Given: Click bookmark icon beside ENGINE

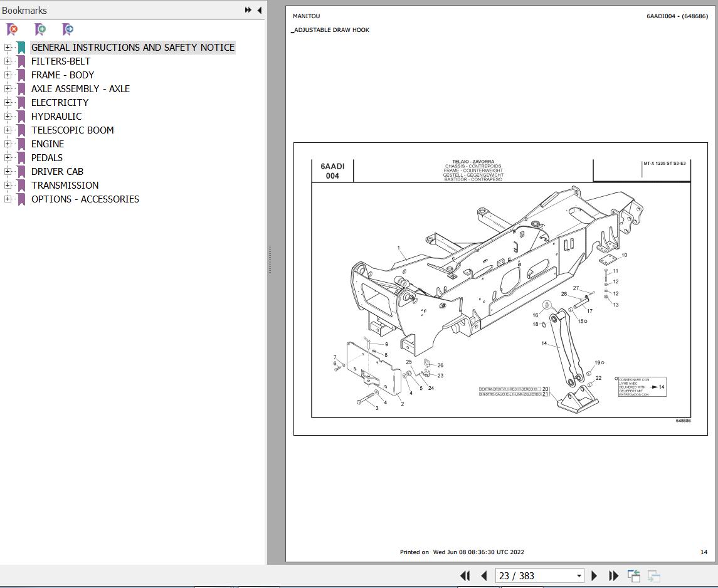Looking at the screenshot, I should click(21, 144).
